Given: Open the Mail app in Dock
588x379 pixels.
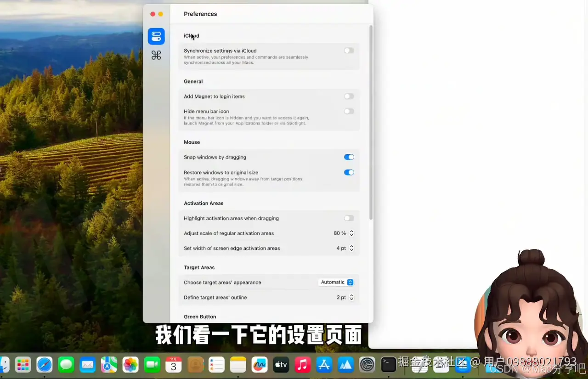Looking at the screenshot, I should pos(88,365).
